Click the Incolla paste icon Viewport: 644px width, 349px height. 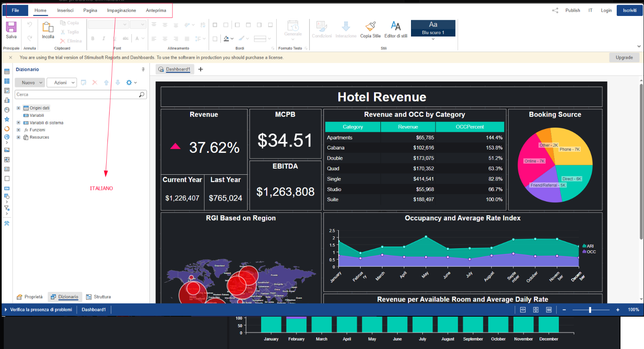click(x=48, y=27)
